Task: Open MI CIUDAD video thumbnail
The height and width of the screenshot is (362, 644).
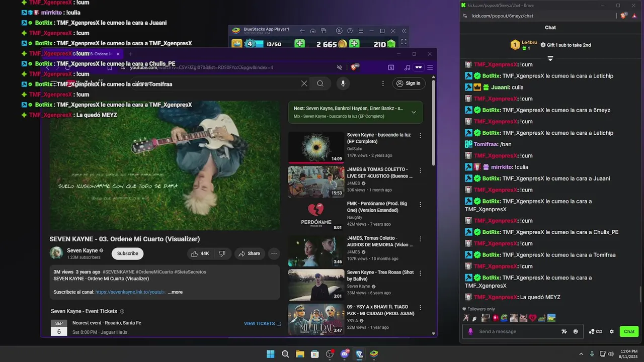Action: click(316, 319)
